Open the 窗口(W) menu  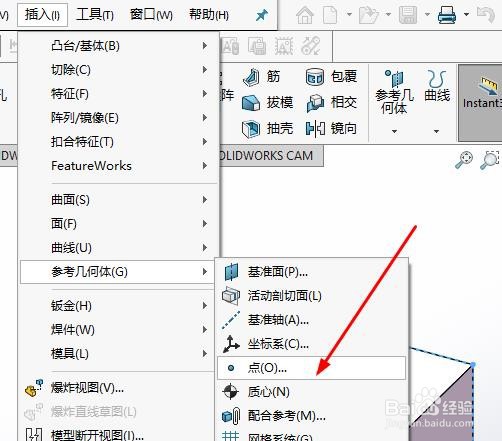pyautogui.click(x=151, y=15)
